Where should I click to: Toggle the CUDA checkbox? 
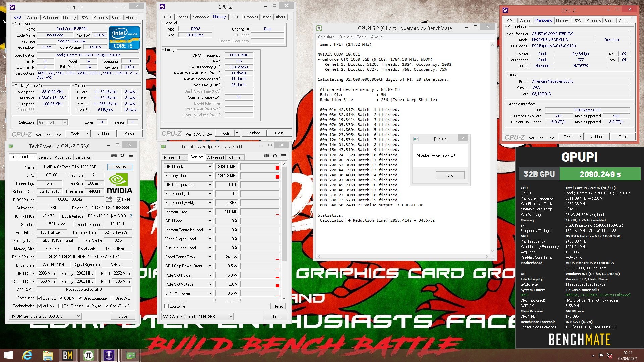pyautogui.click(x=61, y=298)
